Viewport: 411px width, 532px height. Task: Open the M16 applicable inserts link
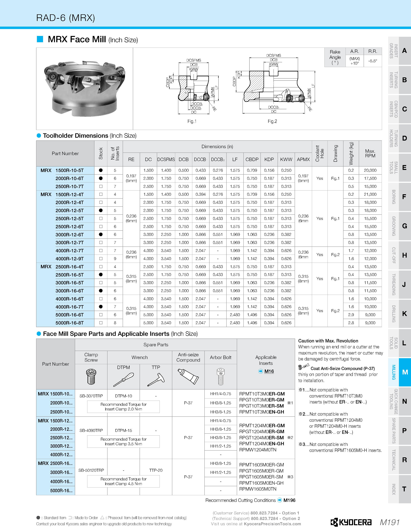[x=269, y=371]
